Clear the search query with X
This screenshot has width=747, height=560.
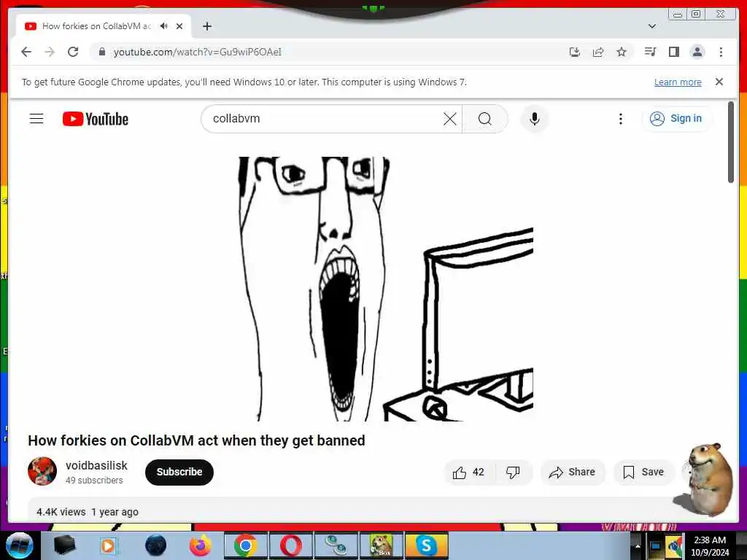(x=449, y=119)
